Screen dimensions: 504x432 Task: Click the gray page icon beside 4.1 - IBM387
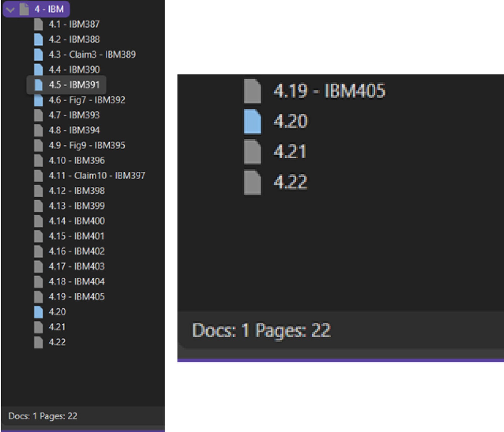coord(38,24)
